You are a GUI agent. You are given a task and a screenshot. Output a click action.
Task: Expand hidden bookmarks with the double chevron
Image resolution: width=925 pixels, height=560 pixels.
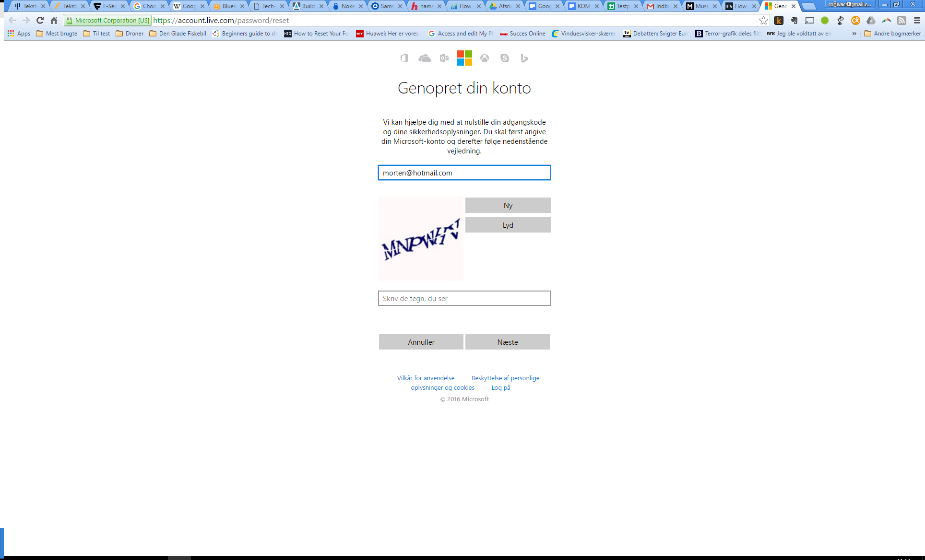coord(855,34)
